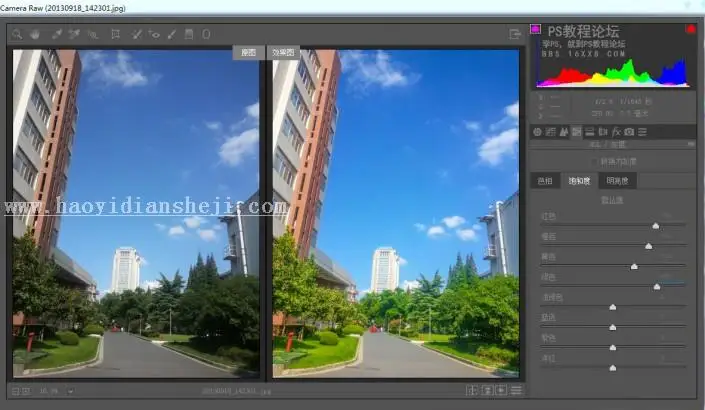Open the Camera Calibration panel icon
Screen dimensions: 705x410
click(x=629, y=132)
